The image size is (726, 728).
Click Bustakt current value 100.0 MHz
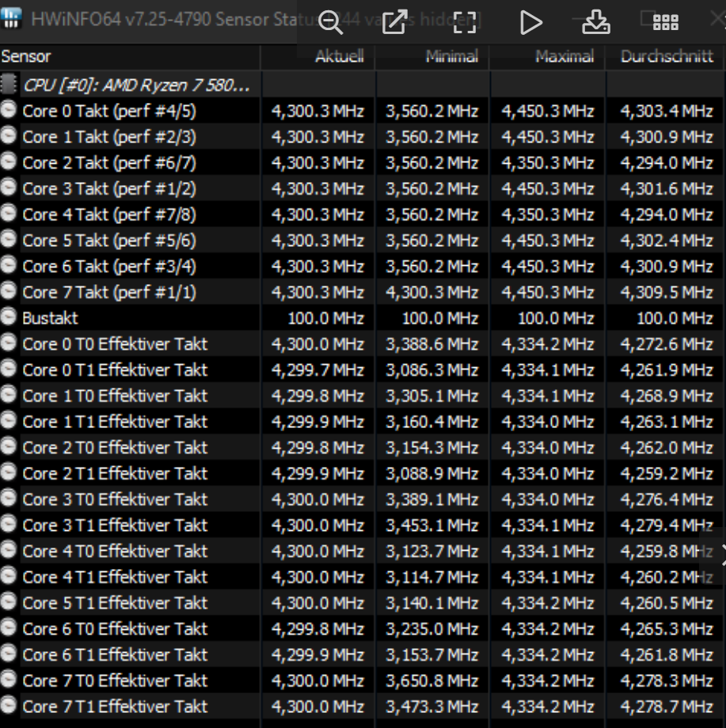click(x=325, y=318)
